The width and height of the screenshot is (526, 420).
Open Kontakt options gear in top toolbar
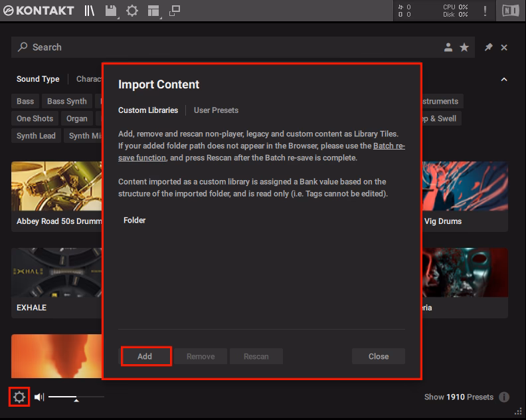point(132,11)
